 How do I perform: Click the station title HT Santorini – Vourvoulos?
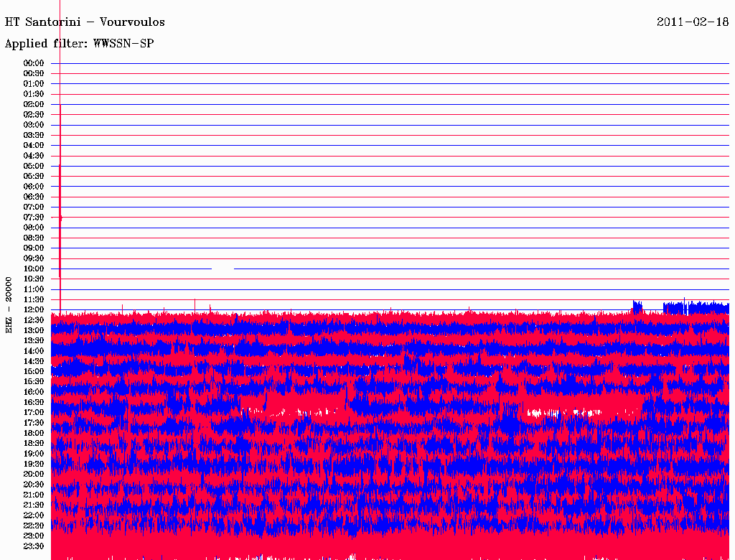[x=85, y=22]
